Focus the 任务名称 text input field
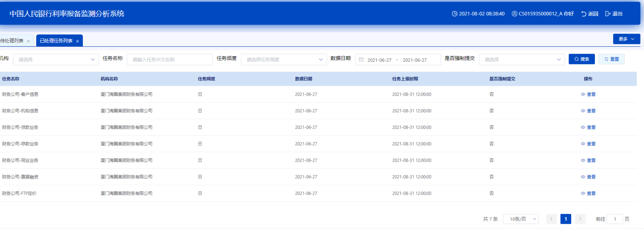 (x=169, y=60)
